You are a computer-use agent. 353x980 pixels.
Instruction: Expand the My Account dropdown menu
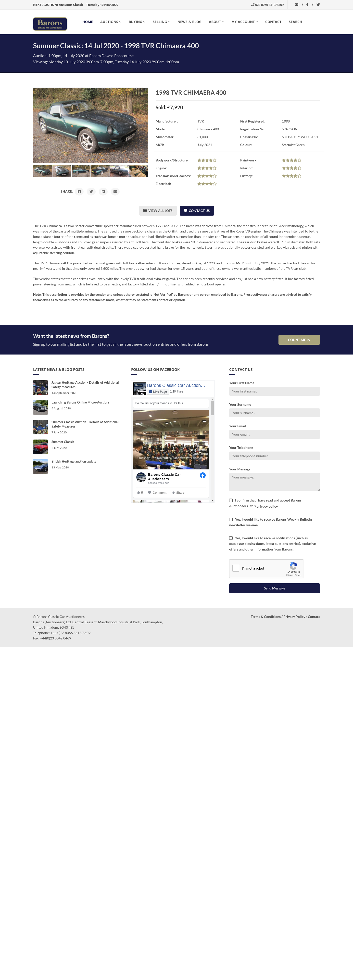(x=244, y=22)
